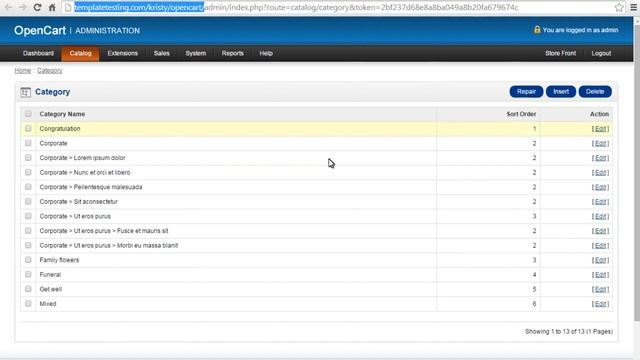Edit the Mixed category
640x360 pixels.
(600, 304)
